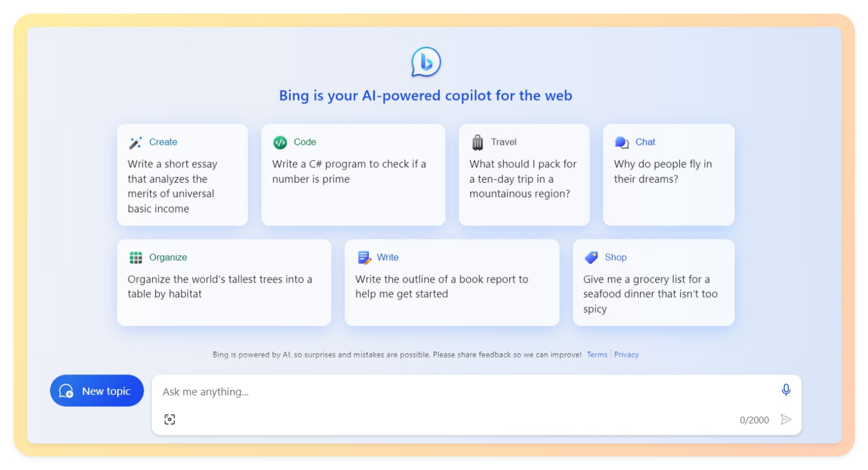Screen dimensions: 868x470
Task: Open the Terms link
Action: click(597, 355)
